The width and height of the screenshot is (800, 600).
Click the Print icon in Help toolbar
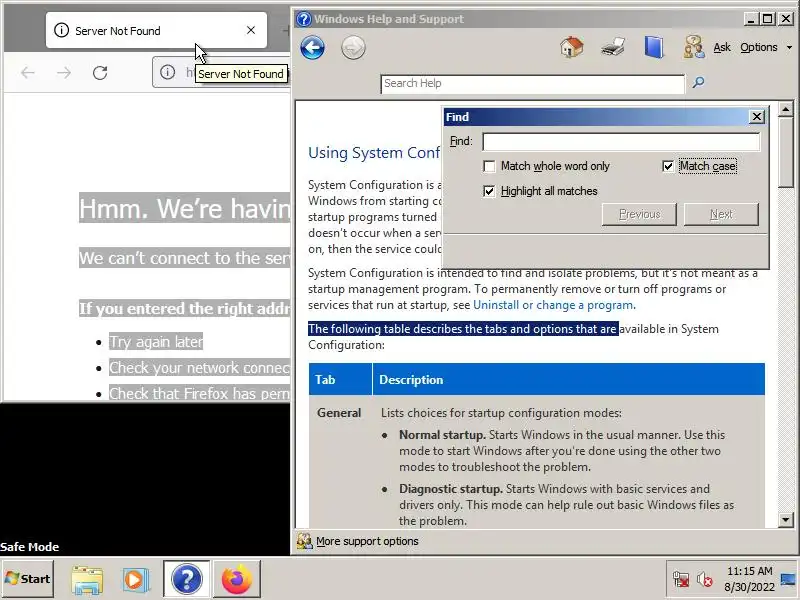(613, 47)
